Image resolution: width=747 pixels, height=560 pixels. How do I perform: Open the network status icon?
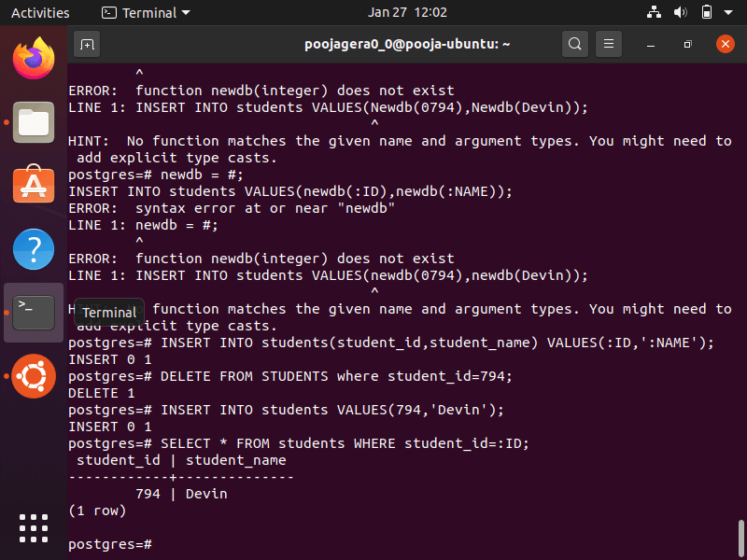[654, 13]
